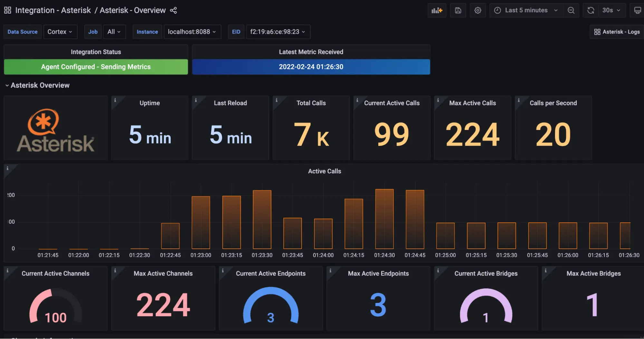The image size is (644, 339).
Task: Show info for Calls per Second panel
Action: 518,100
